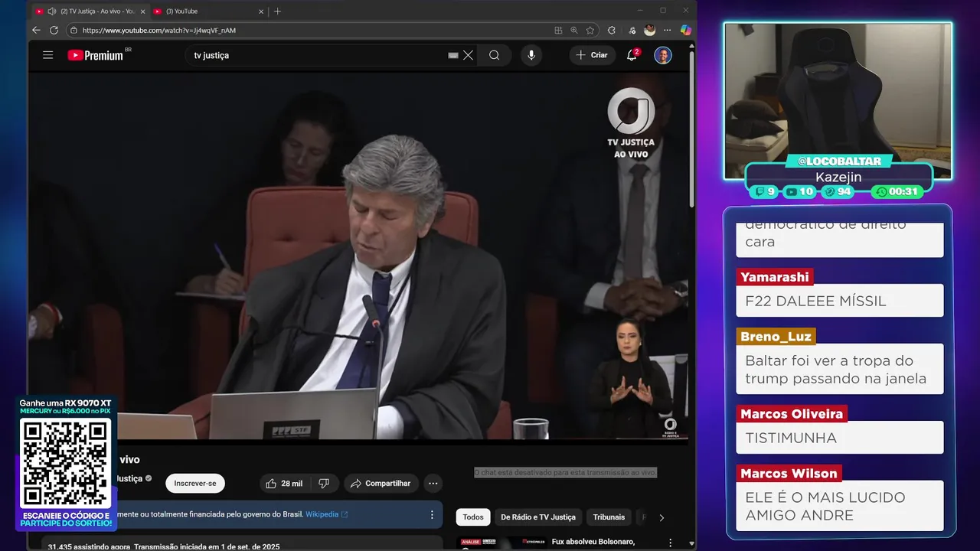Open the media control icon in browser toolbar
This screenshot has width=980, height=551.
[632, 31]
